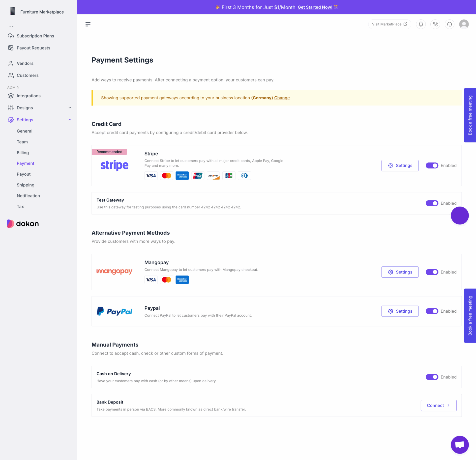Toggle off Cash on Delivery payment
The height and width of the screenshot is (460, 476).
[x=431, y=377]
